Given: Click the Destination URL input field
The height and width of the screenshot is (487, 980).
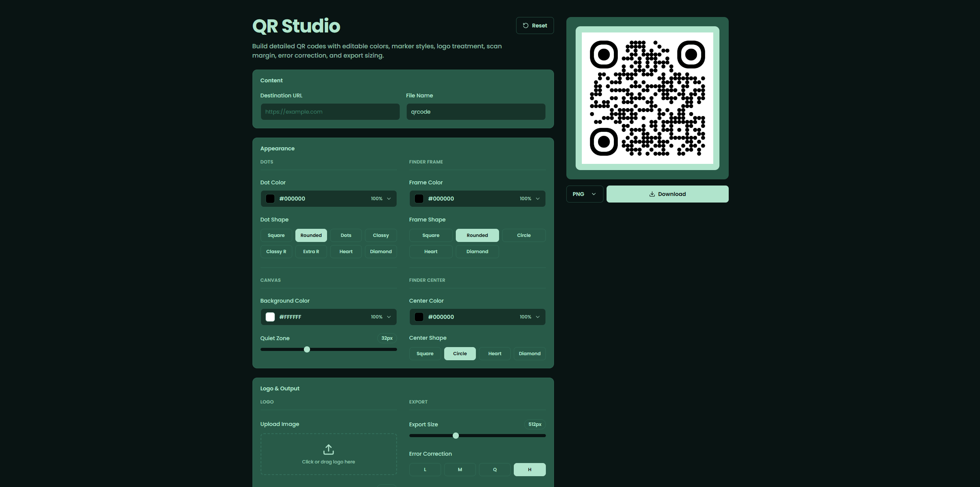Looking at the screenshot, I should 330,112.
